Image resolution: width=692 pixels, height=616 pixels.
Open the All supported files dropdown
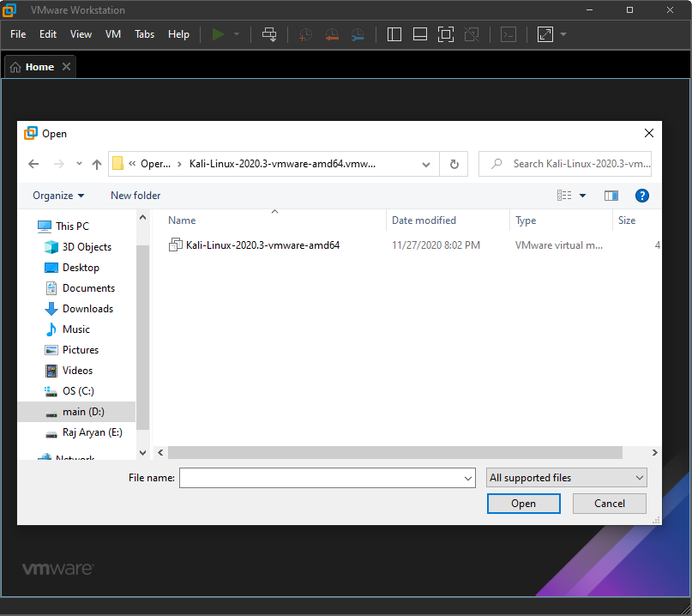tap(566, 478)
